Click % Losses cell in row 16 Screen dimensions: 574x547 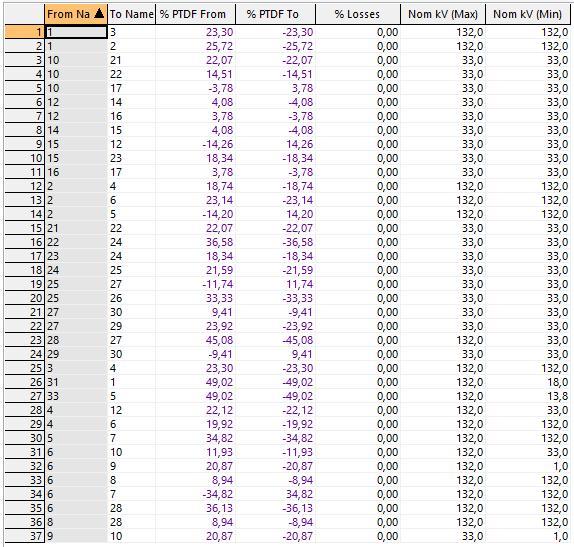358,242
